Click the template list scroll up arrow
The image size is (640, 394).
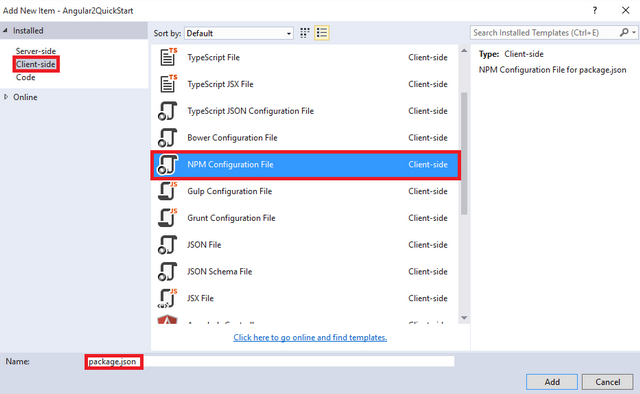tap(464, 51)
